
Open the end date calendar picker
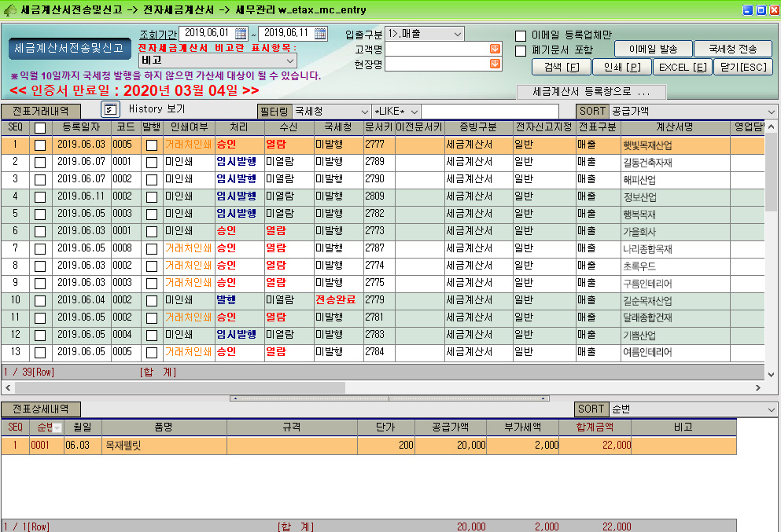point(320,33)
